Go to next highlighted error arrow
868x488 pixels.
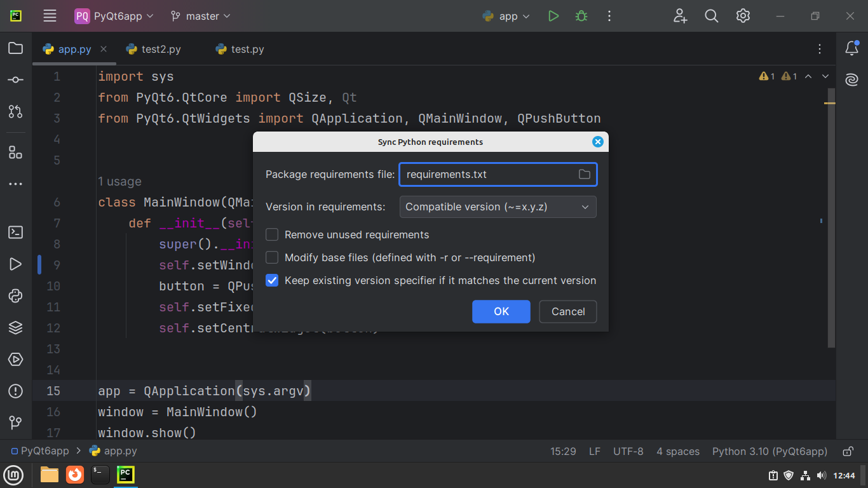click(x=825, y=76)
